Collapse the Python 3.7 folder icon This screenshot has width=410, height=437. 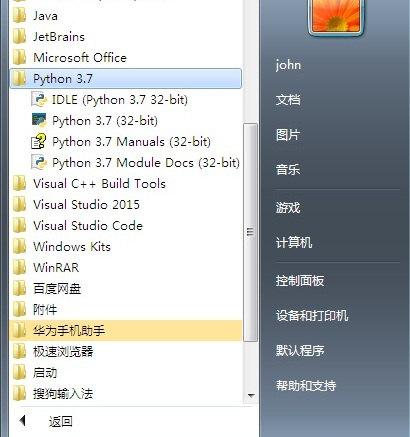coord(19,79)
